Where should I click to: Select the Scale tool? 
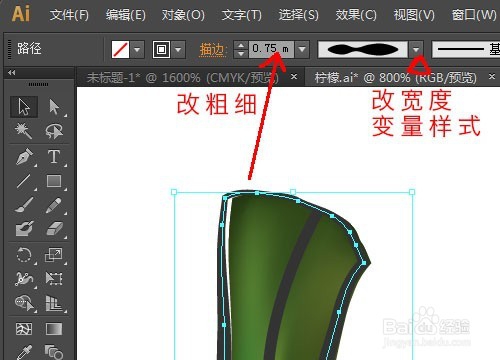[54, 255]
